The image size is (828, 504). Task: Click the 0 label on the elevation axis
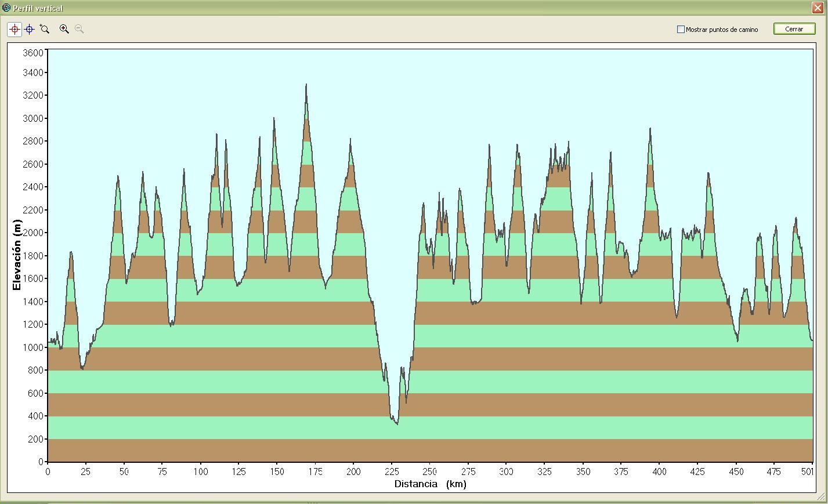[x=41, y=462]
